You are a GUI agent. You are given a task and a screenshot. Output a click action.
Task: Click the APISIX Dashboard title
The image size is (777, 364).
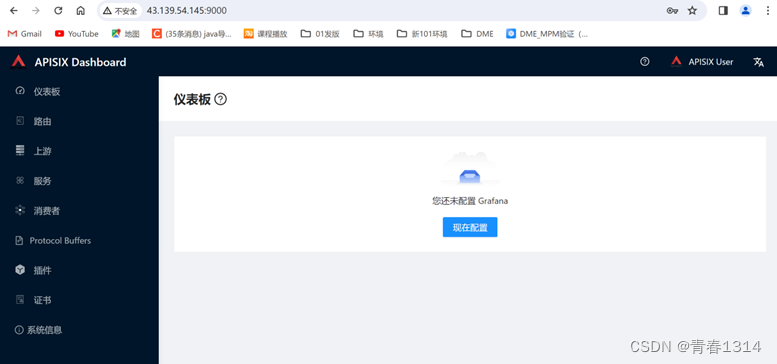click(80, 62)
